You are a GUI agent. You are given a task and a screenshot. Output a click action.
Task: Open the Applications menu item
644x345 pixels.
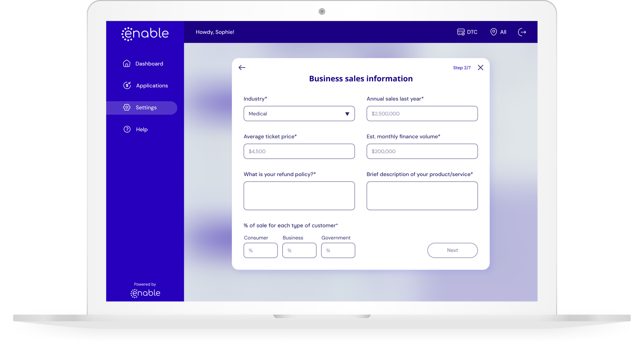[152, 86]
